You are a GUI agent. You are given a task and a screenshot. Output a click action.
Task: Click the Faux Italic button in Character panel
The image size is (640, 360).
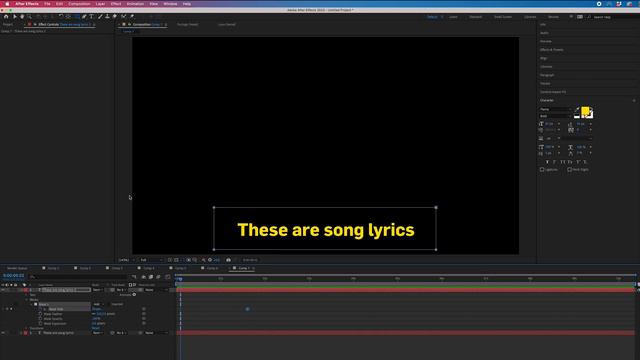tap(554, 162)
